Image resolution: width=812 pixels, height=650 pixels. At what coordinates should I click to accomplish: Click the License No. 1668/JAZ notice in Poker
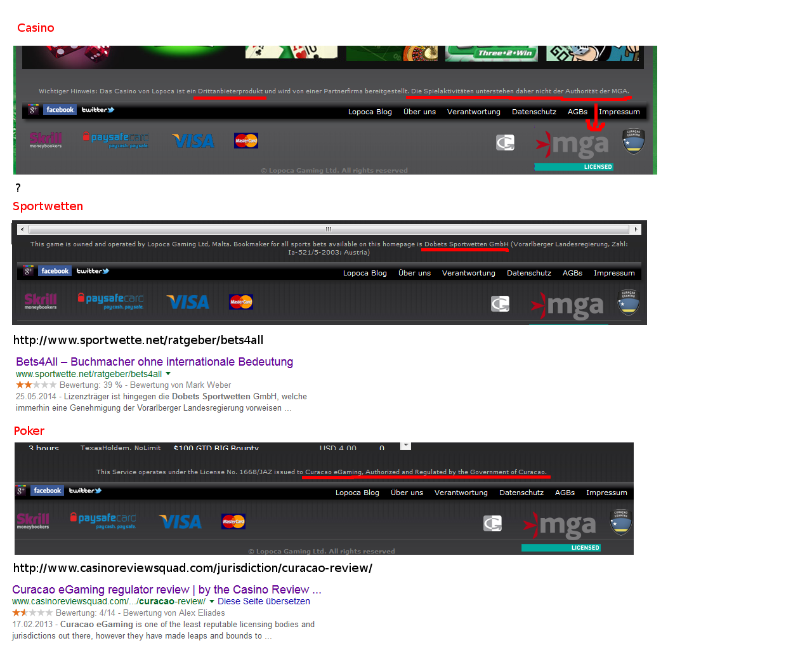[x=322, y=472]
